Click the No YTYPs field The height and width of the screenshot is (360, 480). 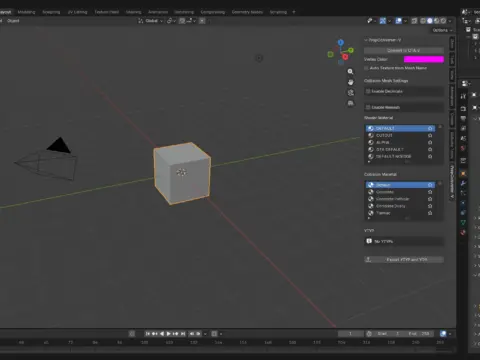click(x=404, y=241)
